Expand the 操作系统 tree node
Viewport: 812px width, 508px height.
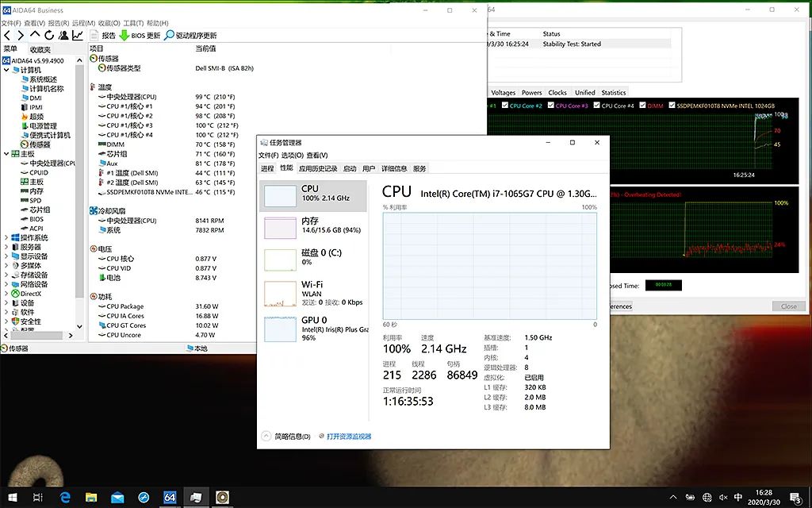click(6, 238)
